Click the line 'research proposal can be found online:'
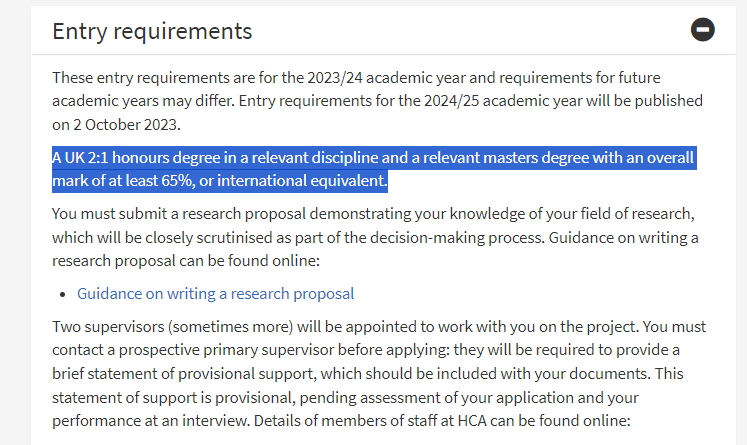The width and height of the screenshot is (747, 445). (x=186, y=261)
